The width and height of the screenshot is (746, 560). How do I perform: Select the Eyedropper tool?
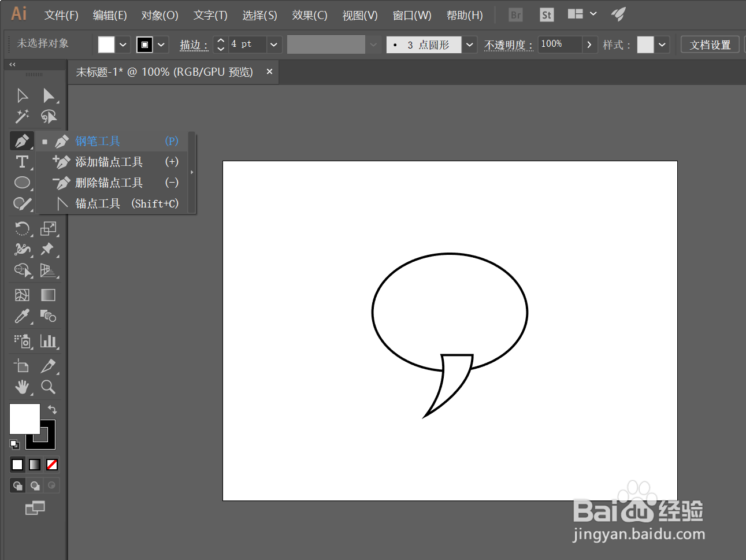(x=22, y=316)
